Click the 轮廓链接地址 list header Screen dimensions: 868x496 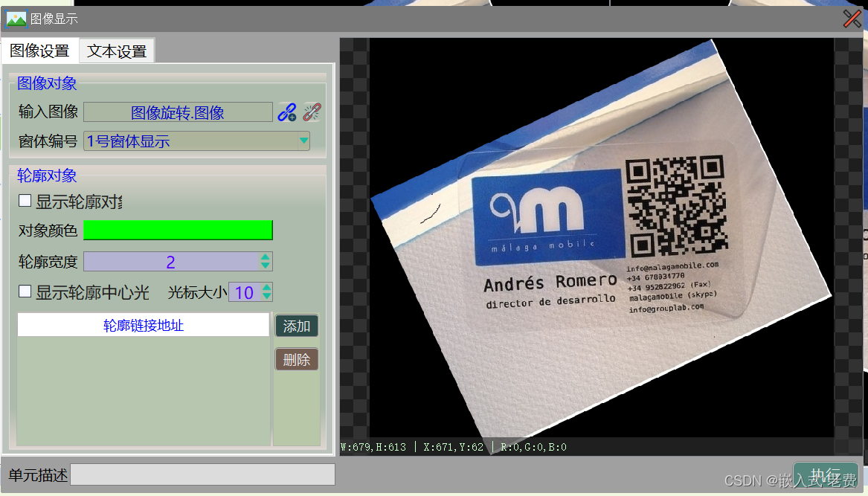point(144,325)
